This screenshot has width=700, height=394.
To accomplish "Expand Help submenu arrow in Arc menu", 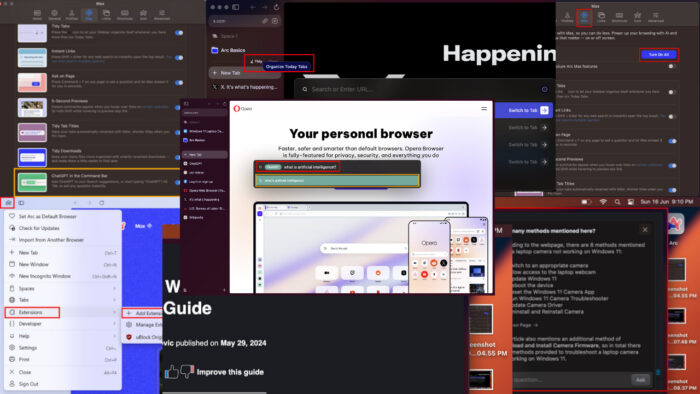I will [114, 336].
